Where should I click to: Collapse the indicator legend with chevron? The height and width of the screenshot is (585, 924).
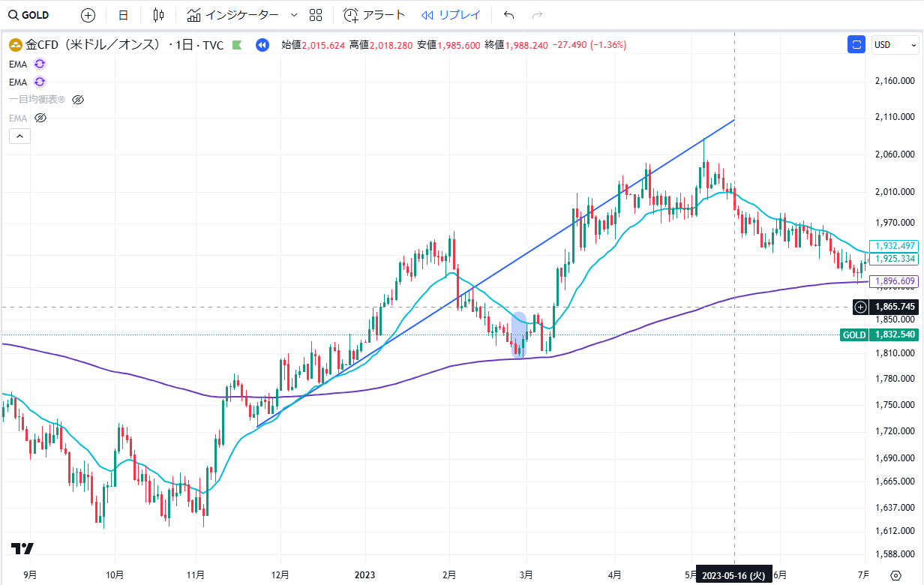(x=19, y=136)
